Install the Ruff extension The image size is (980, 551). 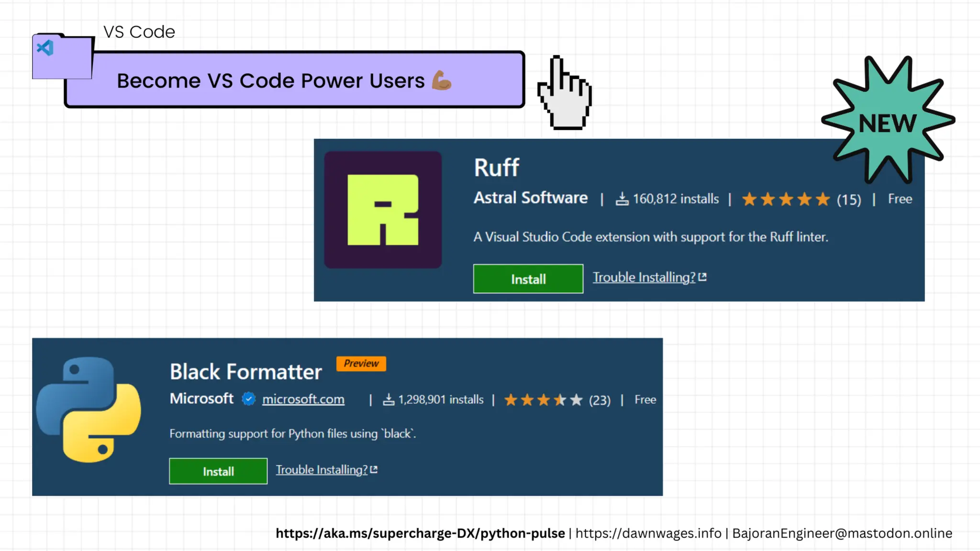pos(528,279)
